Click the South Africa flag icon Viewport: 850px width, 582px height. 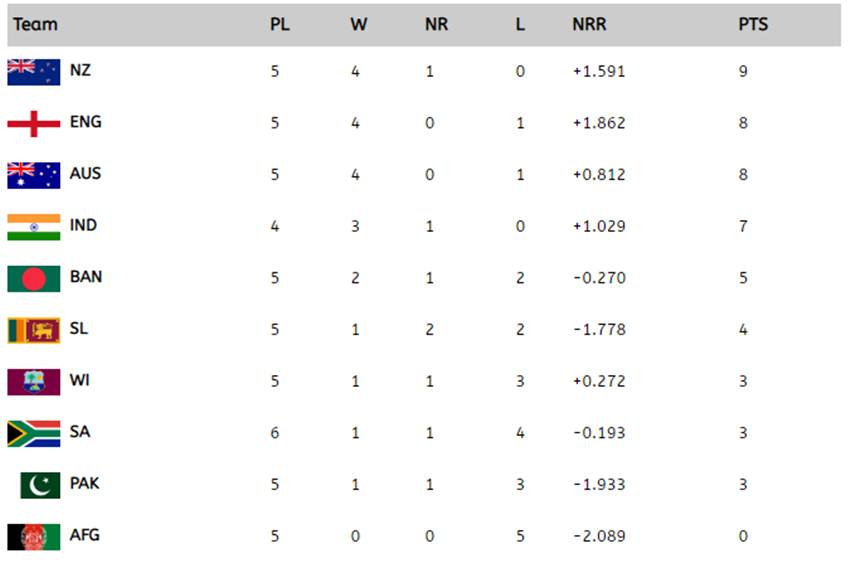[33, 432]
